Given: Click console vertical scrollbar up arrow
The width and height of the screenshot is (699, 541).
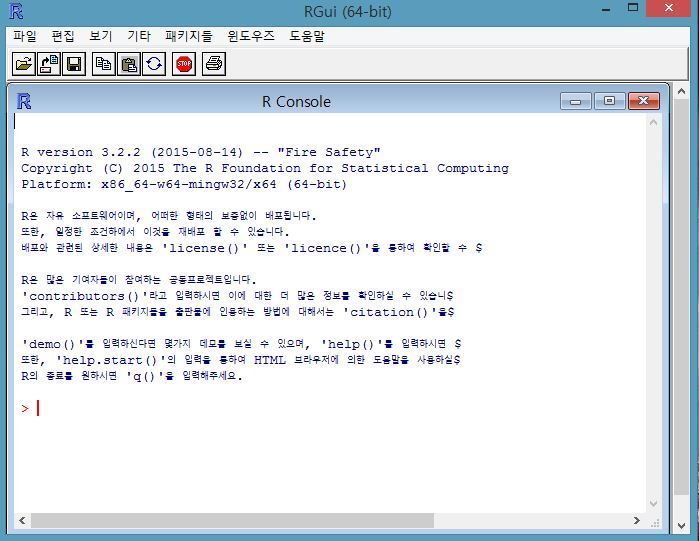Looking at the screenshot, I should 654,122.
